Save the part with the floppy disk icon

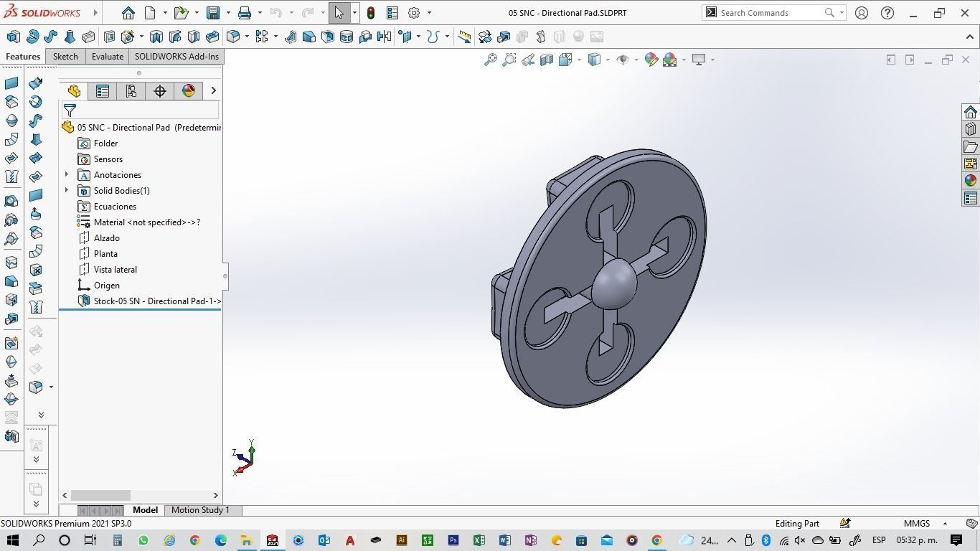[x=212, y=13]
